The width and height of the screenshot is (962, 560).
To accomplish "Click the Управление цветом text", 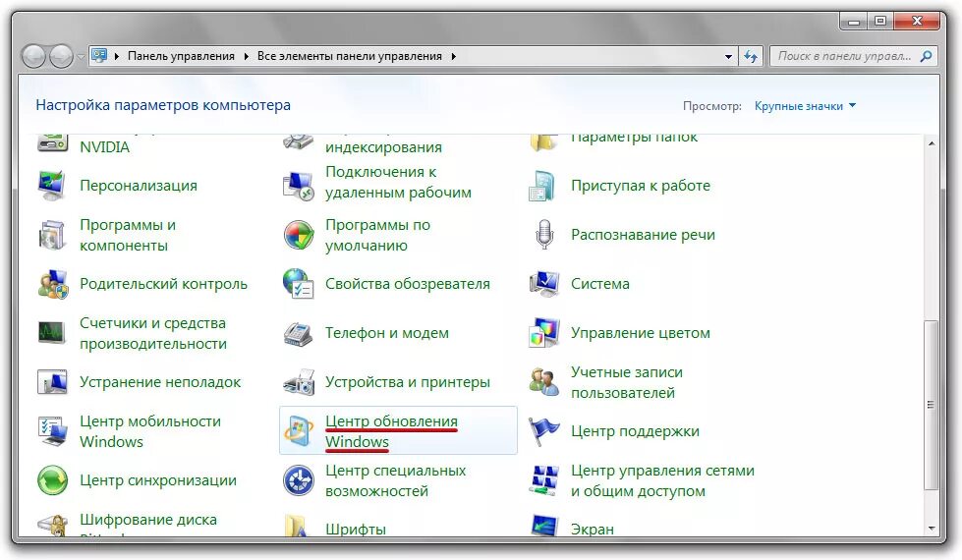I will [641, 333].
